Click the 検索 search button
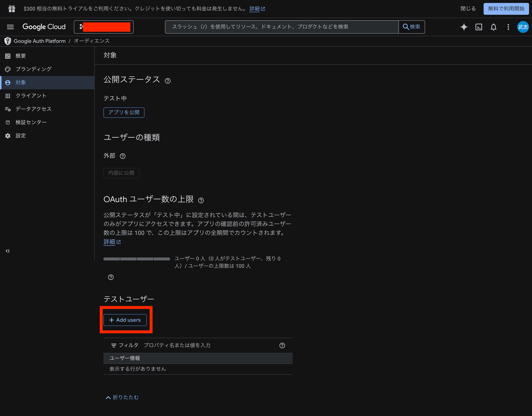Viewport: 532px width, 416px height. tap(412, 27)
